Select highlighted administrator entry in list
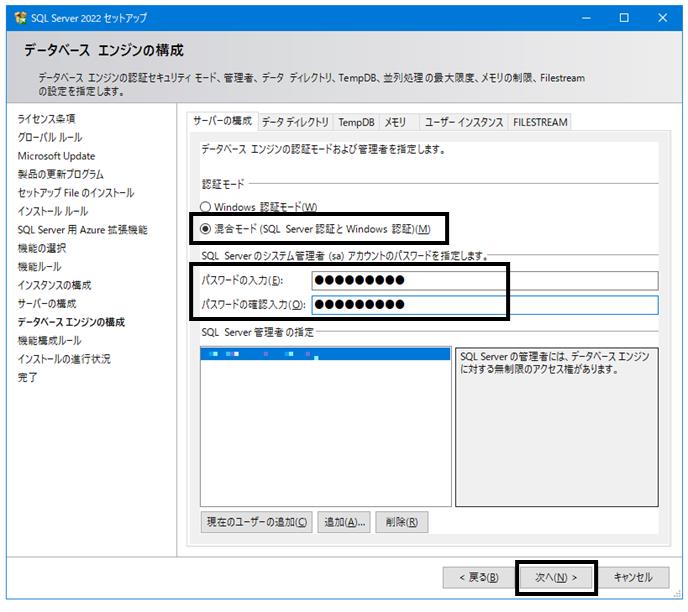The height and width of the screenshot is (612, 688). click(x=325, y=354)
